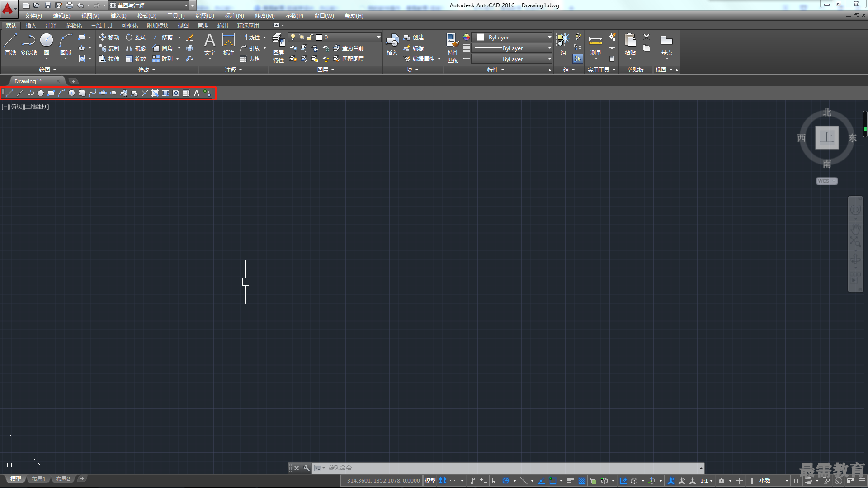Click the 移动 (Move) tool
This screenshot has height=488, width=868.
click(109, 38)
